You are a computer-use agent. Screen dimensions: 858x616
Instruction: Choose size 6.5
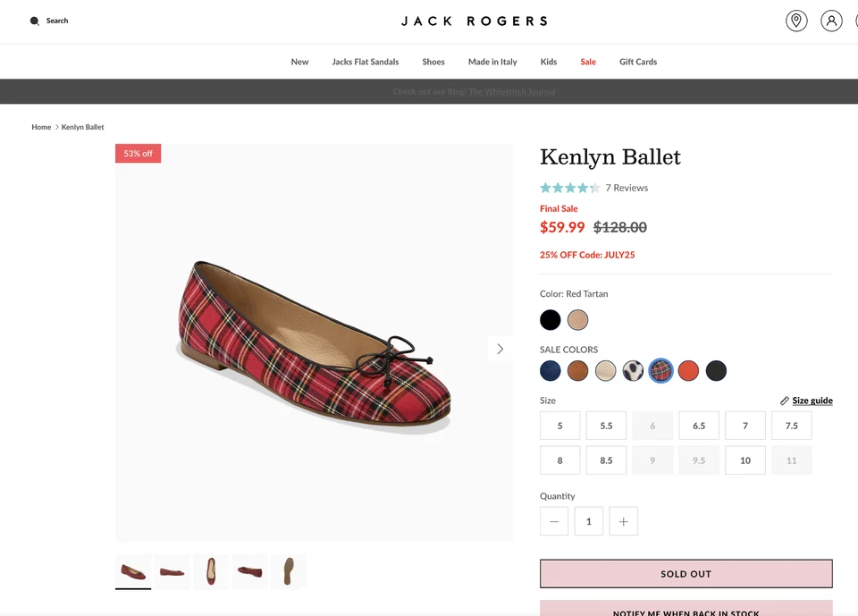pyautogui.click(x=698, y=426)
